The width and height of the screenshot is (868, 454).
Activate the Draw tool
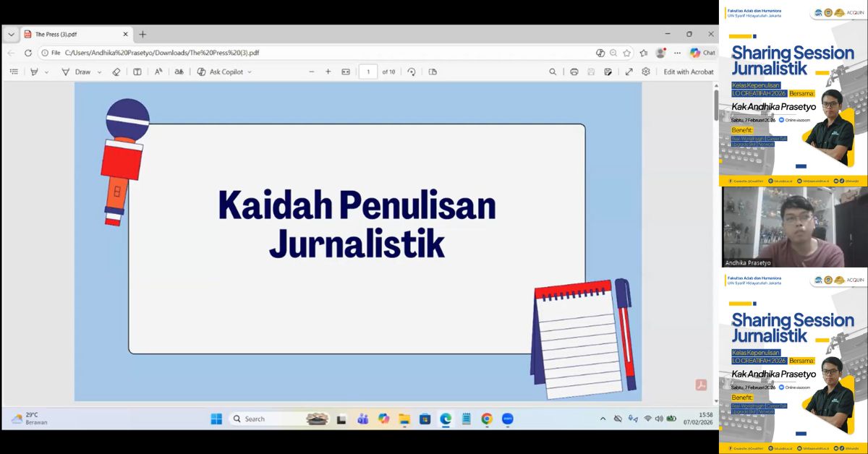point(80,72)
